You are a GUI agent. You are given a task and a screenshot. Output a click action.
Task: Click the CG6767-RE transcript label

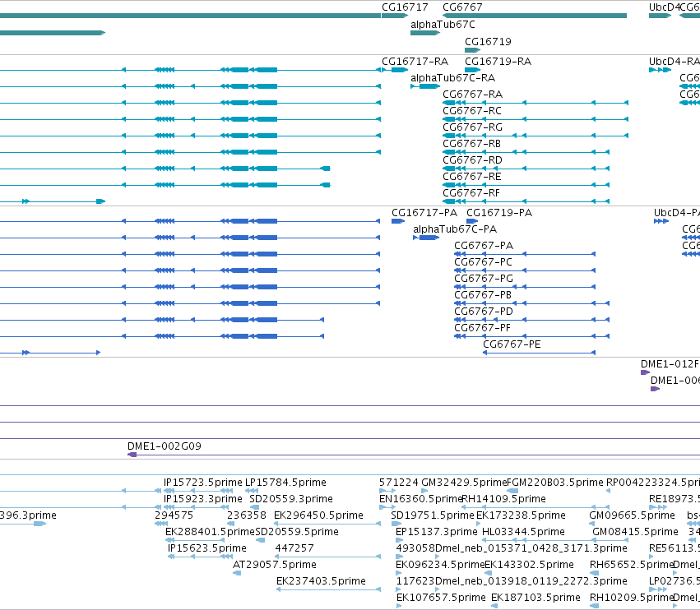pyautogui.click(x=472, y=177)
